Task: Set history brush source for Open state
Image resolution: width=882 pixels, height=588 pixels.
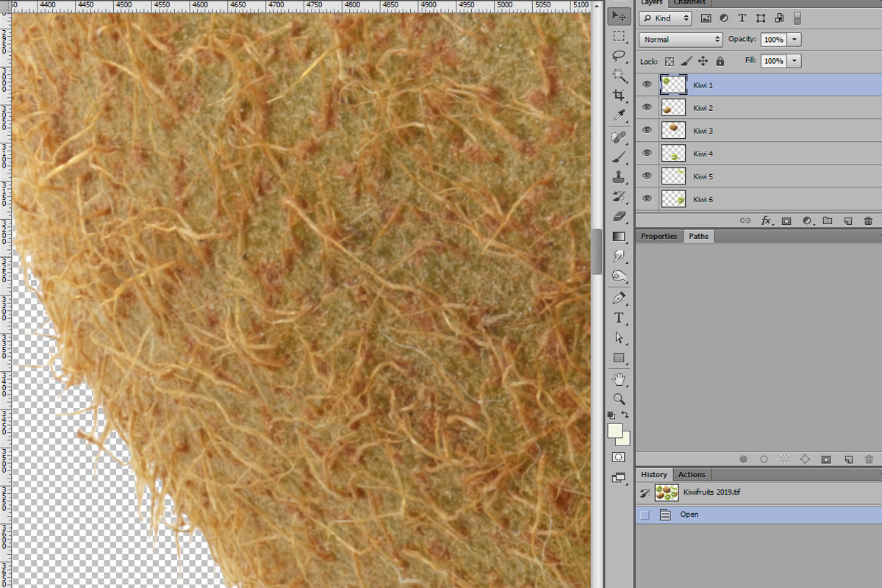Action: tap(645, 514)
